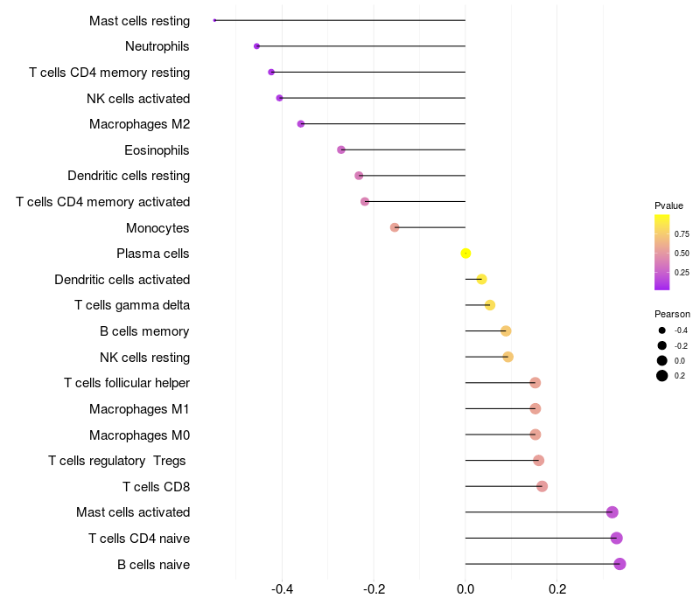Click the Eosinophils axis label
The image size is (700, 612).
pyautogui.click(x=157, y=150)
